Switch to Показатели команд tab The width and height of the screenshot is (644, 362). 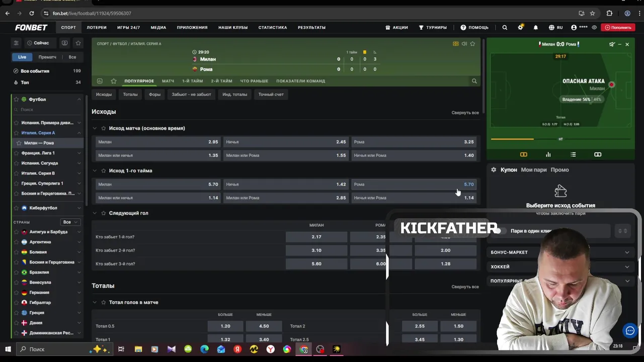click(300, 81)
